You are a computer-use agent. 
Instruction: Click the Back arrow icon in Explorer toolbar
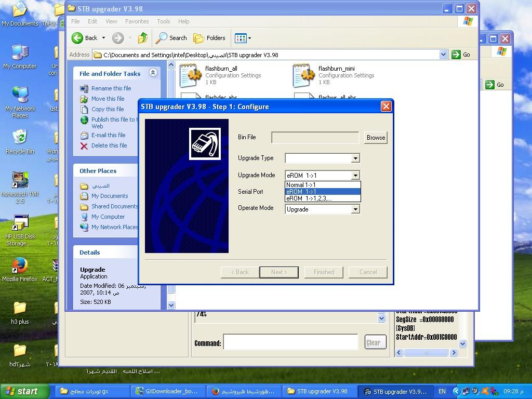77,38
